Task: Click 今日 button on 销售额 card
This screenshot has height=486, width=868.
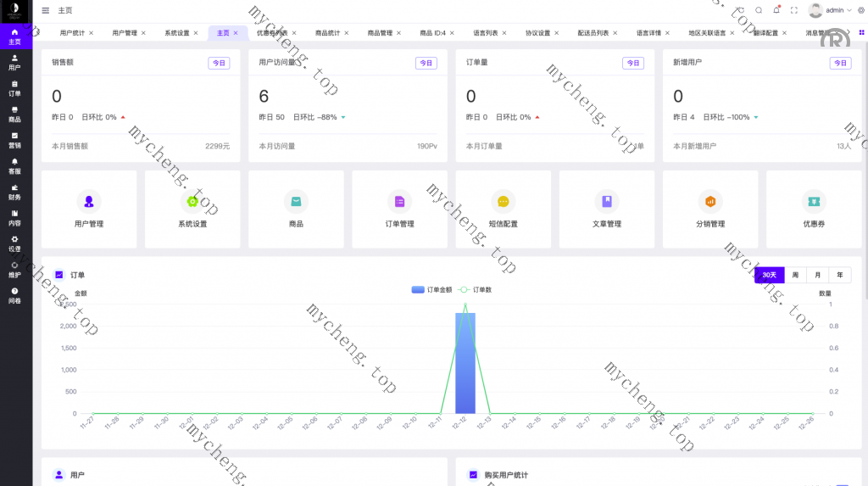Action: (x=219, y=63)
